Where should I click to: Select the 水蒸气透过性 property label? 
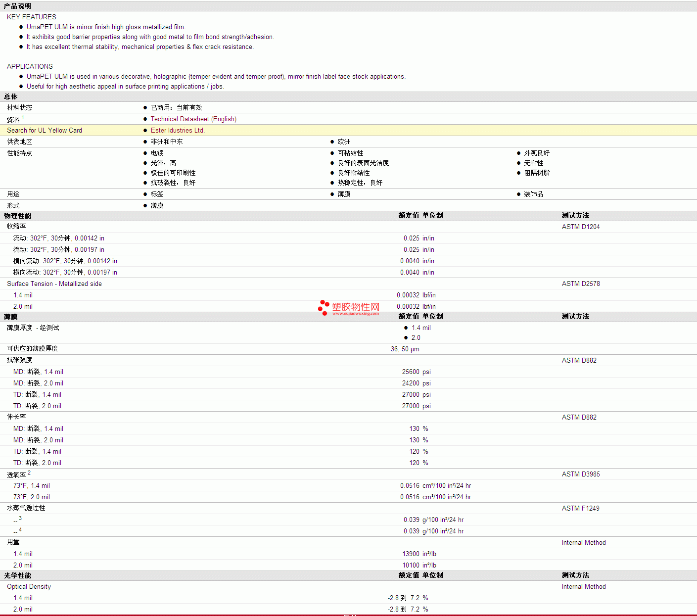(x=26, y=508)
